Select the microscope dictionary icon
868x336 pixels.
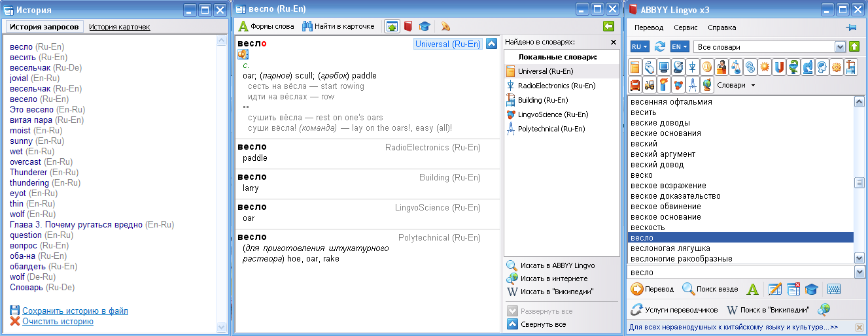coord(808,67)
